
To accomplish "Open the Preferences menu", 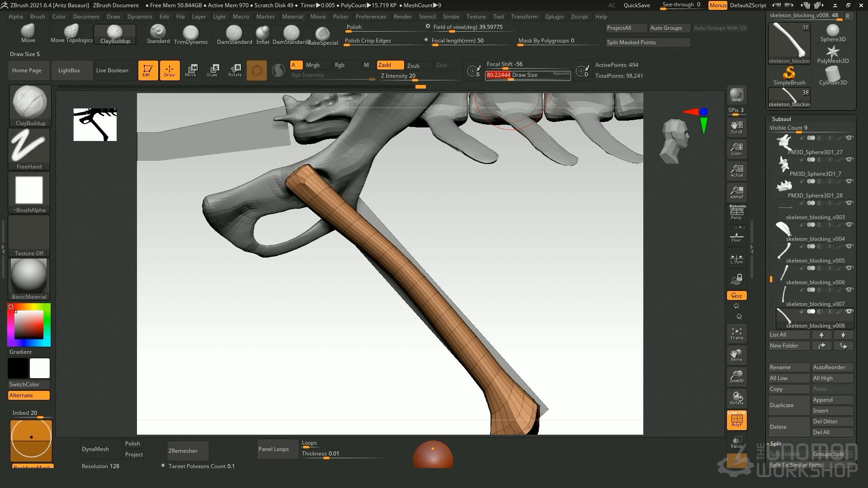I will pos(371,17).
